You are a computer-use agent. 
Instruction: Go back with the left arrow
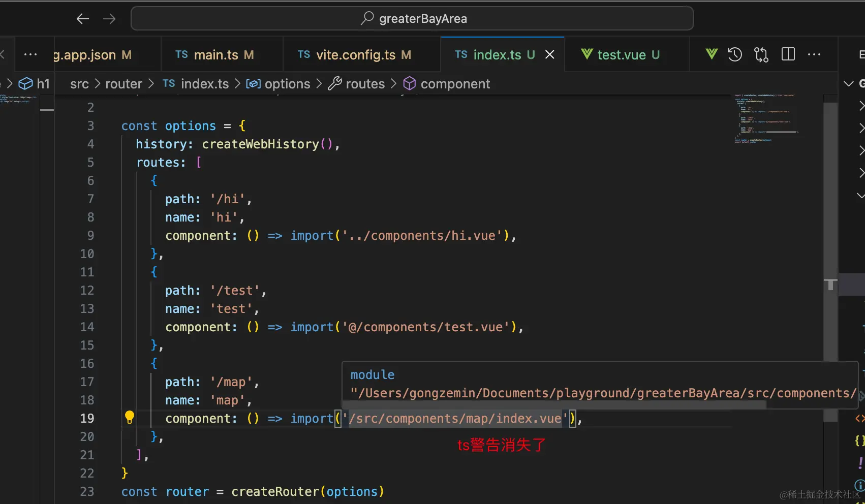click(x=83, y=19)
